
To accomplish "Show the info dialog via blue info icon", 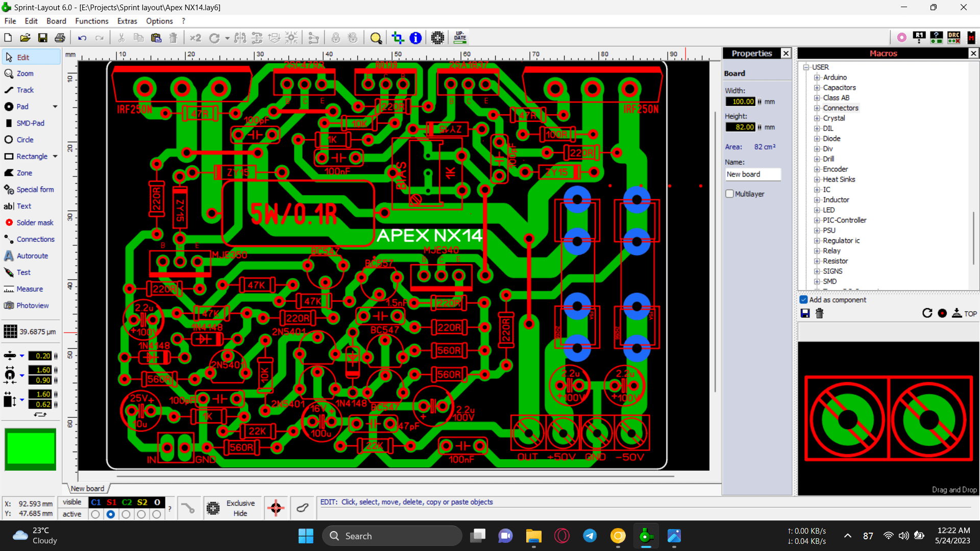I will [415, 38].
